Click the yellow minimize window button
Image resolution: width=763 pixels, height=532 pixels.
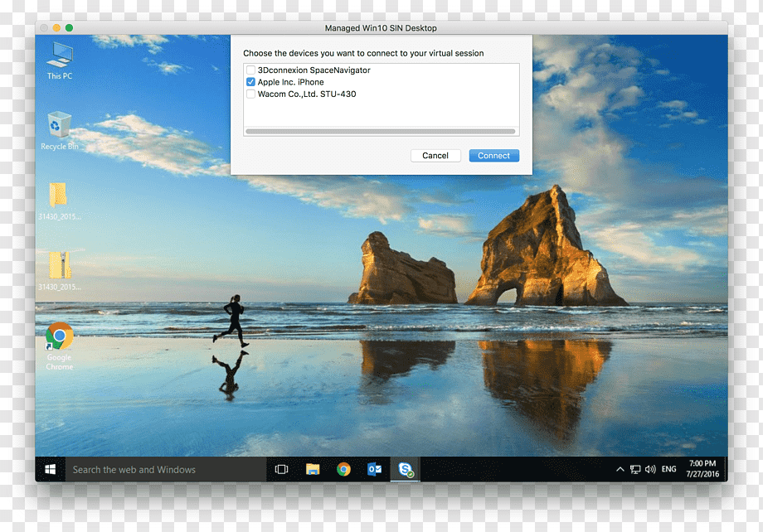point(56,27)
